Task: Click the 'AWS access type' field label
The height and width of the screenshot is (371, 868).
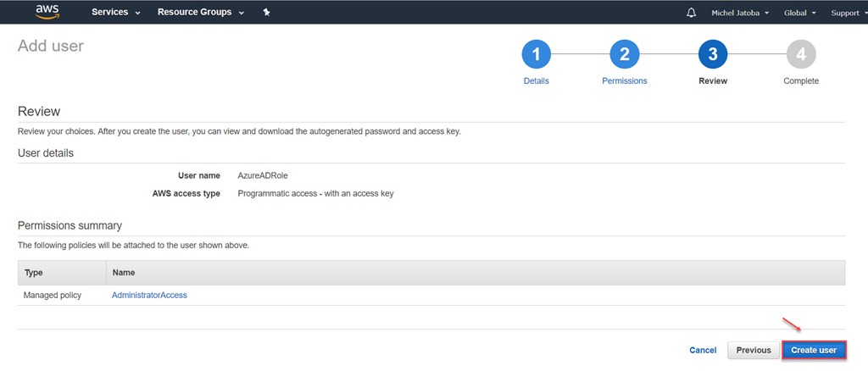Action: [x=186, y=193]
